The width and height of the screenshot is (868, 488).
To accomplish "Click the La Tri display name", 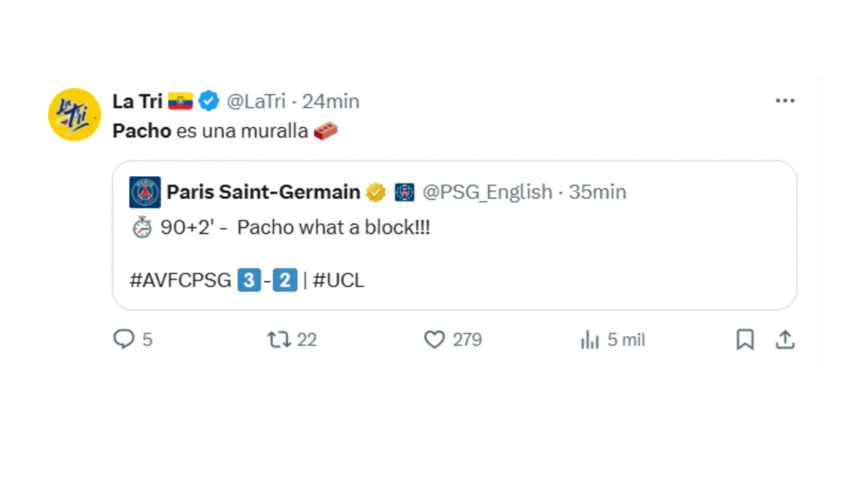I will (136, 102).
